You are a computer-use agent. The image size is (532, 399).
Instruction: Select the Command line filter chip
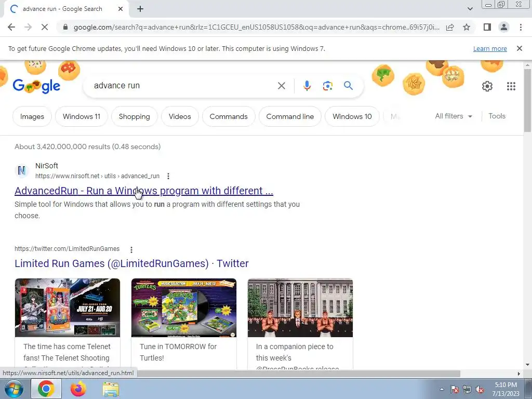290,116
